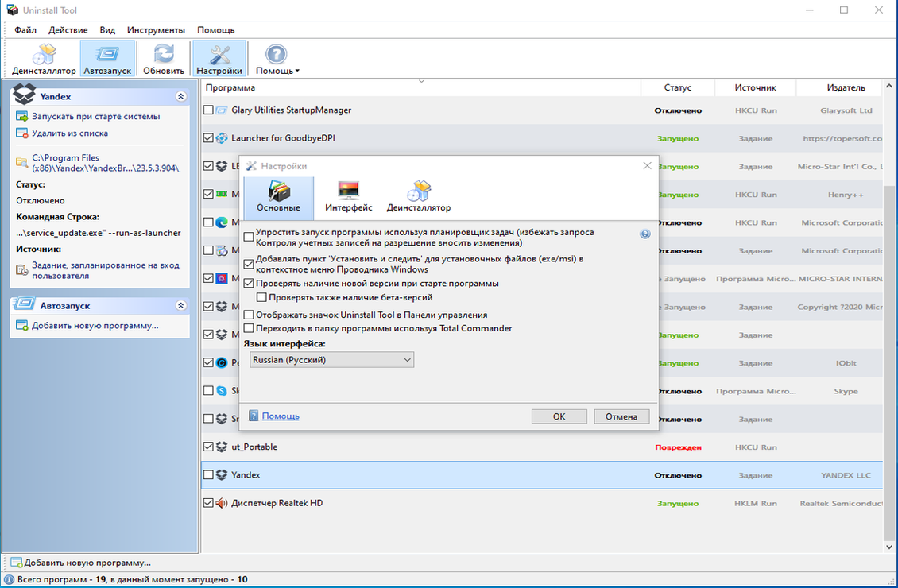The width and height of the screenshot is (898, 588).
Task: Toggle ut_Portable startup checkbox
Action: point(208,447)
